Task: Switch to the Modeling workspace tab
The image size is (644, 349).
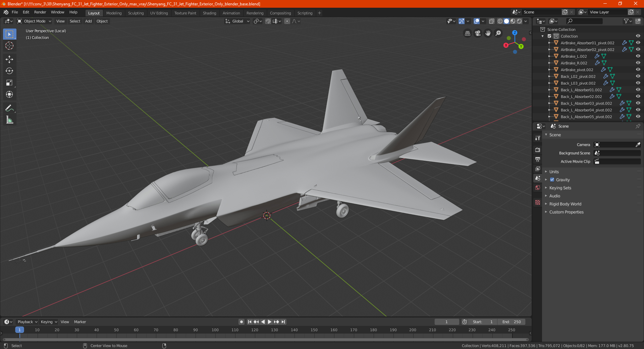Action: coord(114,13)
